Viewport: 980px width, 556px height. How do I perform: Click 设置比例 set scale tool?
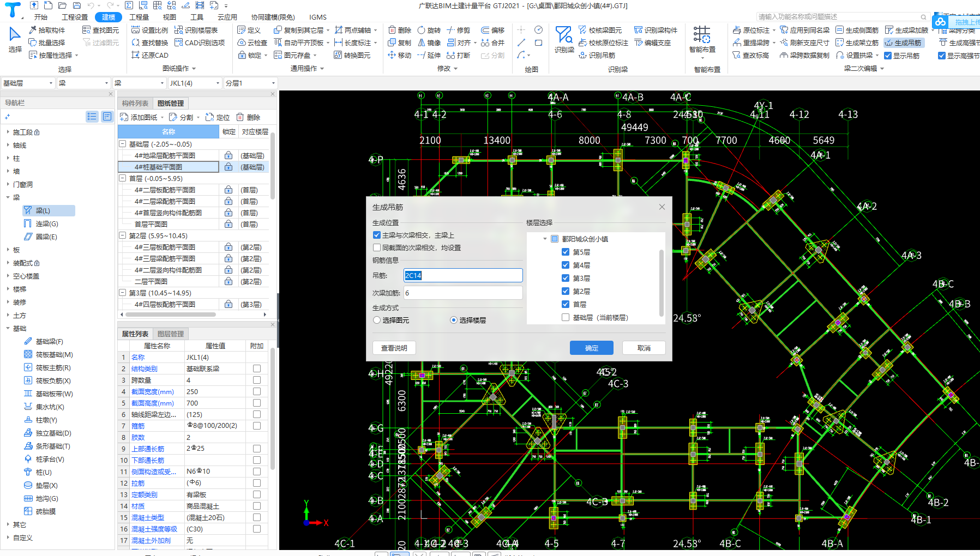(150, 30)
